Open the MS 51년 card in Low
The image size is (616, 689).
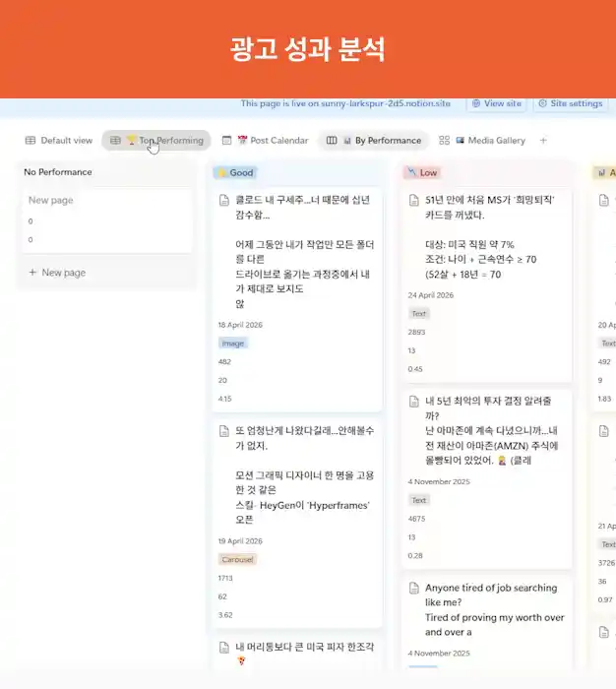tap(487, 285)
